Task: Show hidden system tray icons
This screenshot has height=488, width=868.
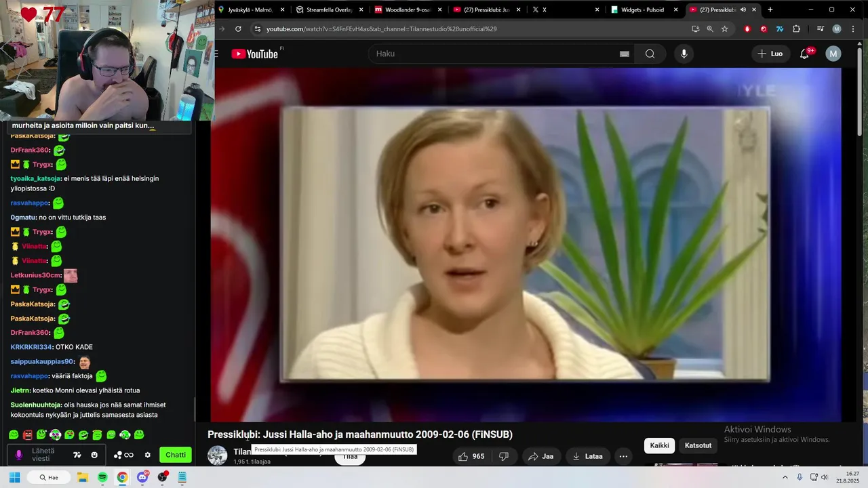Action: pos(785,477)
